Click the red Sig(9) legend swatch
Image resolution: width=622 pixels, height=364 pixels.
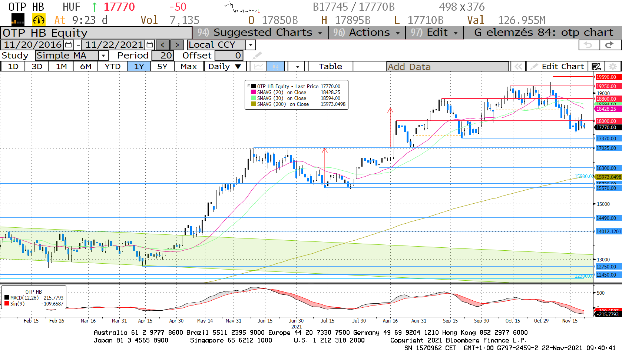[x=7, y=303]
